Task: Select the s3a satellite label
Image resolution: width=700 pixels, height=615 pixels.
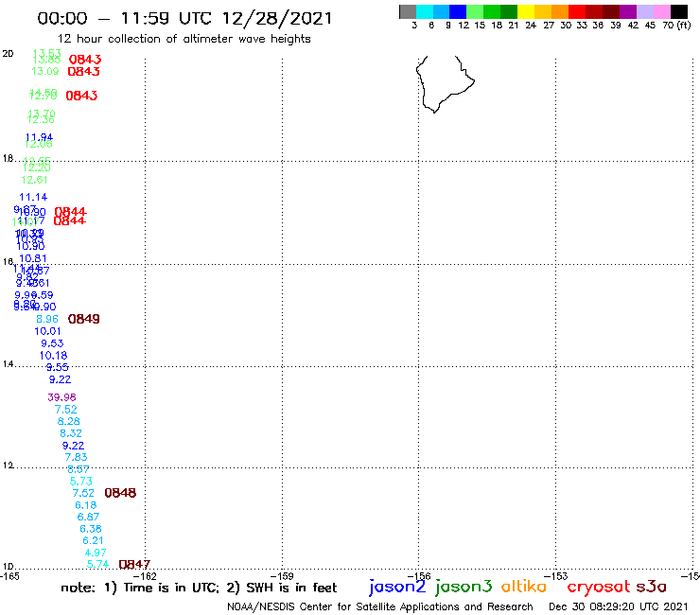Action: pos(652,587)
